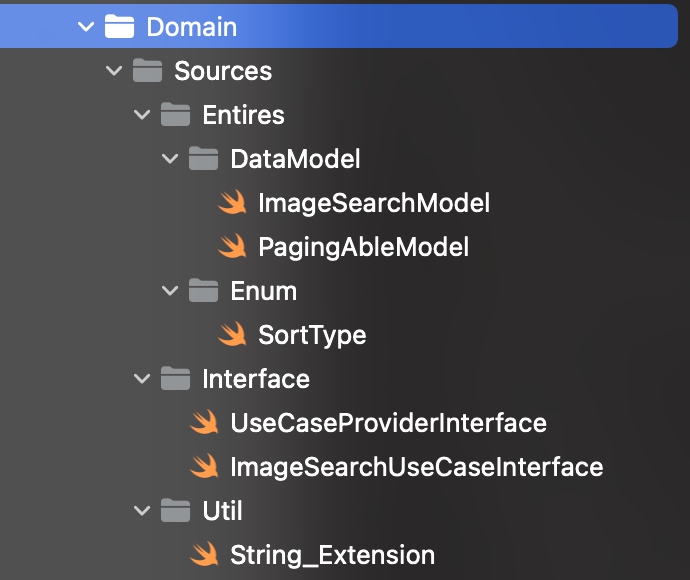
Task: Open the UseCaseProviderInterface file
Action: [389, 423]
